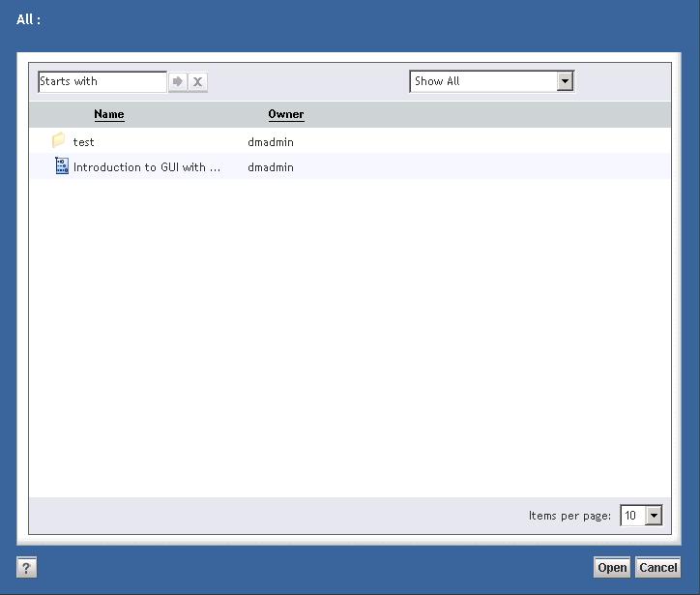The image size is (700, 595).
Task: Select the 'test' folder name
Action: [83, 142]
